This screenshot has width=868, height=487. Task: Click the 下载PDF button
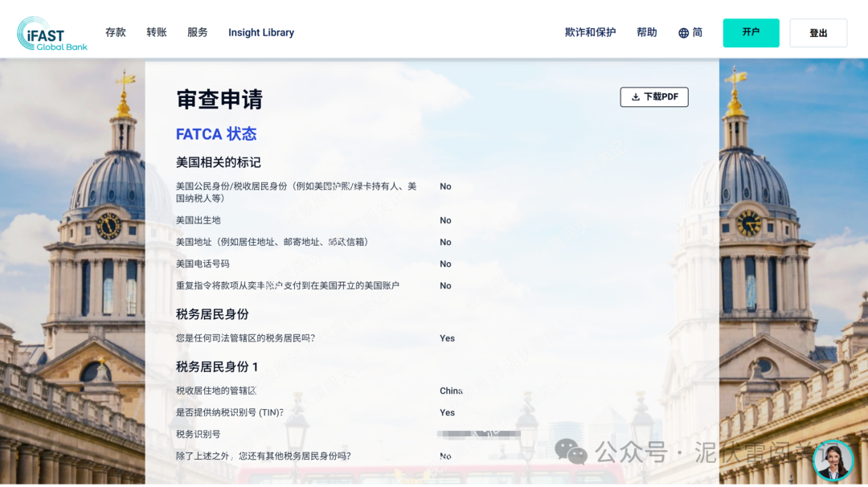point(654,96)
